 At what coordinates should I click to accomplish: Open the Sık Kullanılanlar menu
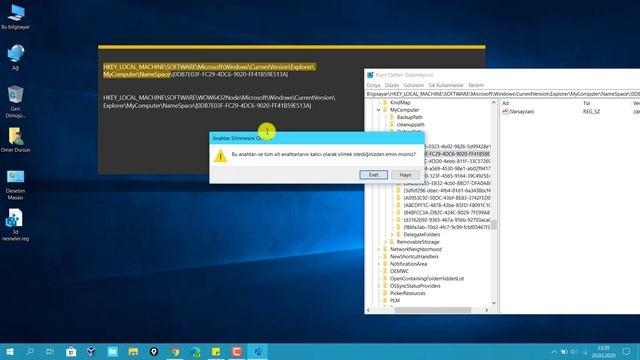coord(446,85)
